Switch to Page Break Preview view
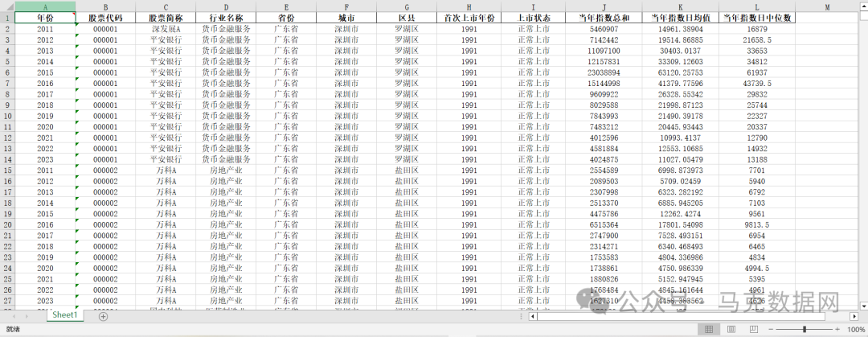 (x=753, y=329)
